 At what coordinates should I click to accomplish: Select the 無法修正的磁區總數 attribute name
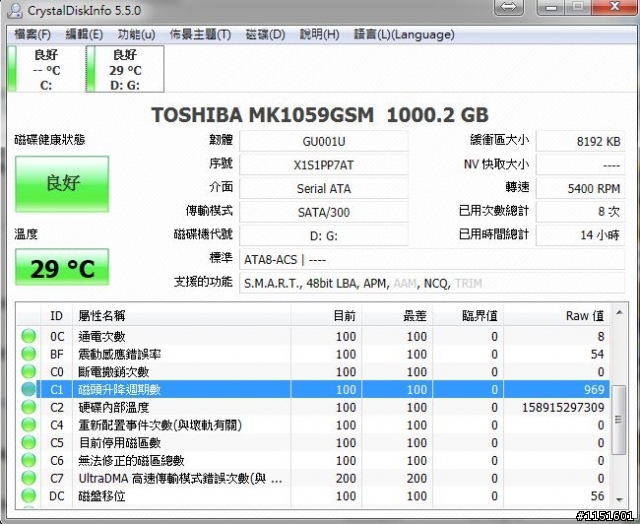click(131, 461)
